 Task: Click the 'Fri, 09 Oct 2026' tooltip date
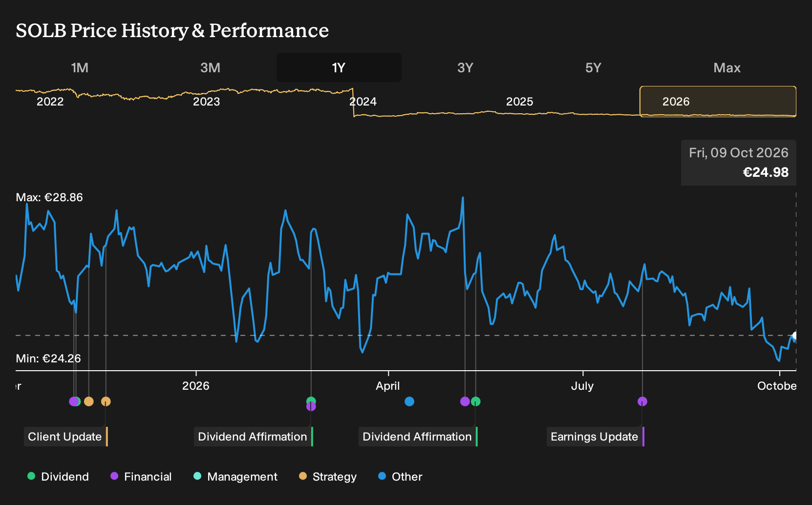[x=739, y=153]
